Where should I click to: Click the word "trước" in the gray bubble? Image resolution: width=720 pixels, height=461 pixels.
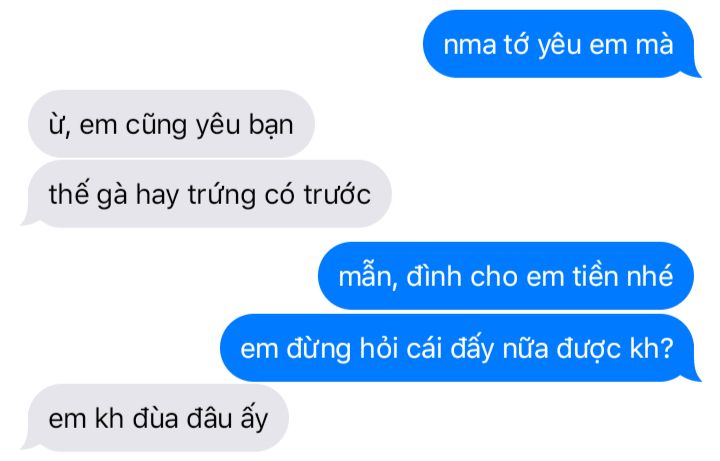click(x=337, y=195)
